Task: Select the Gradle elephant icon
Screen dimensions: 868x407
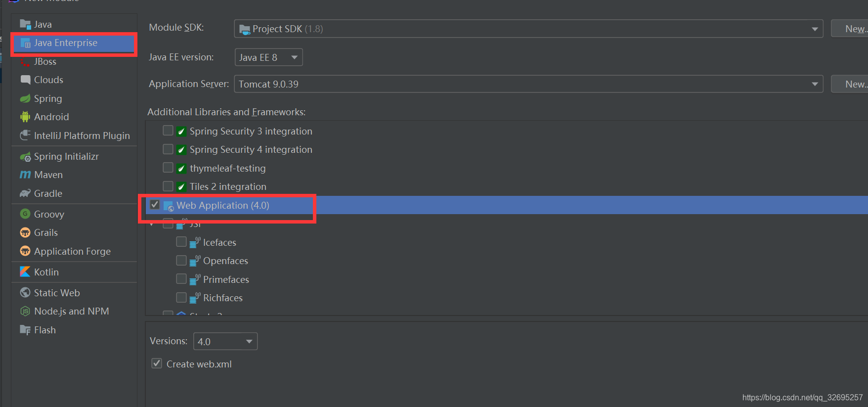Action: click(x=25, y=193)
